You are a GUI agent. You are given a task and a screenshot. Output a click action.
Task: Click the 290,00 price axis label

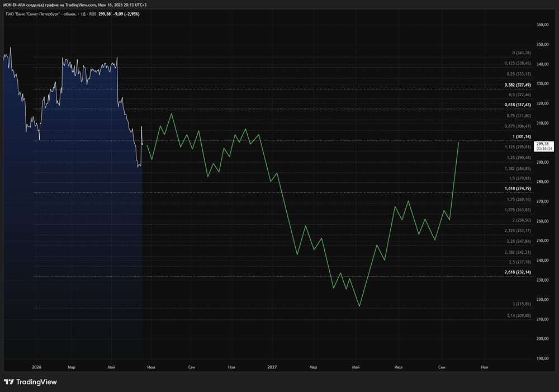[542, 162]
